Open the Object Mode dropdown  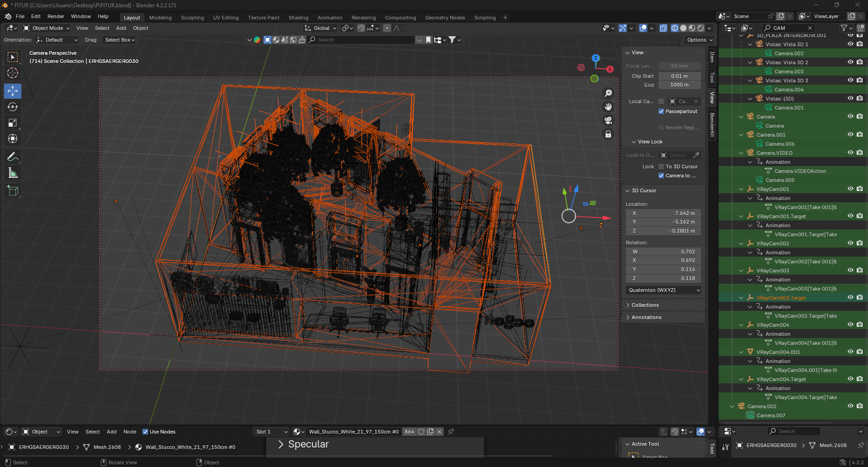coord(47,28)
